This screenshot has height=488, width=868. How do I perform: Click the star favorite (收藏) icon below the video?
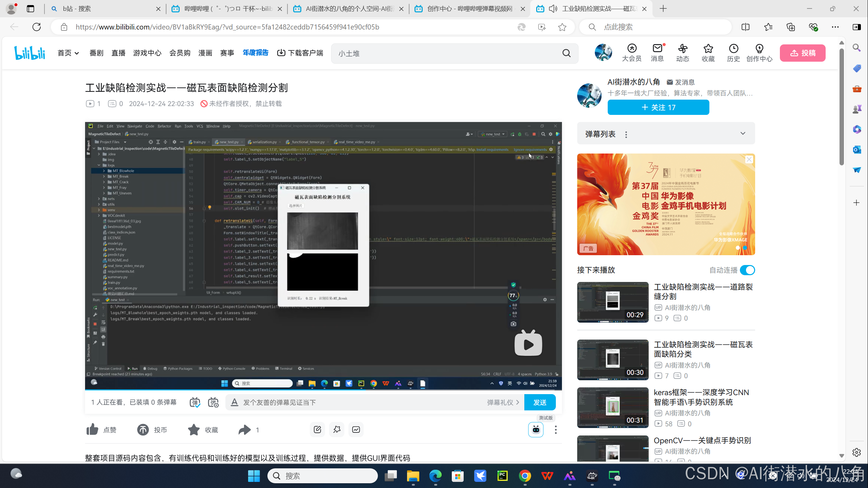coord(194,430)
